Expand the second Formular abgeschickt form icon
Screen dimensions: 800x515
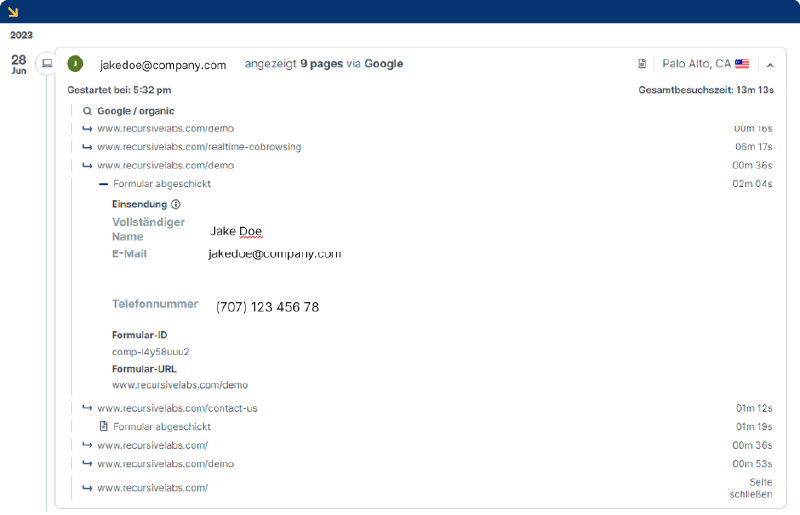point(104,426)
